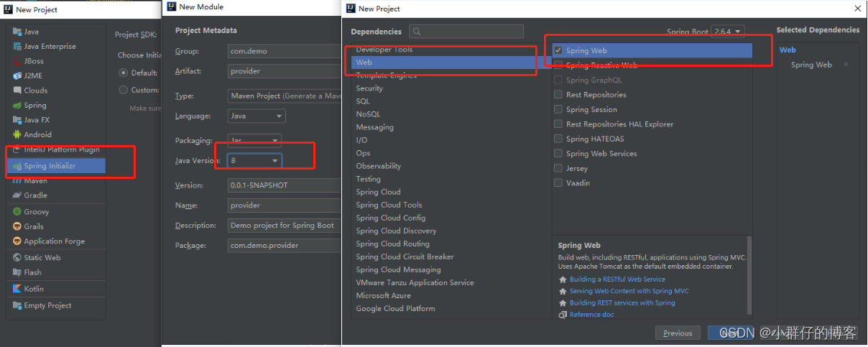Select the Grails project icon
The width and height of the screenshot is (868, 347).
pos(17,226)
